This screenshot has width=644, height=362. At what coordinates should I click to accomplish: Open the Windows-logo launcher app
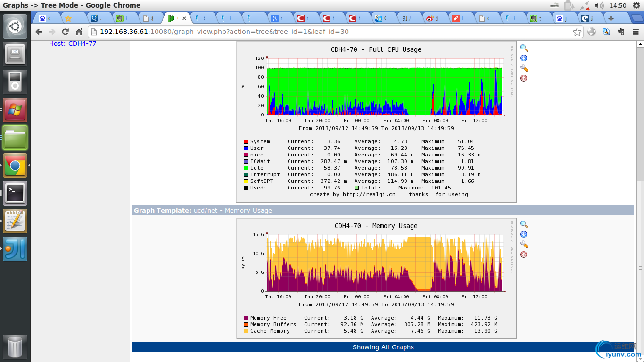[x=15, y=109]
